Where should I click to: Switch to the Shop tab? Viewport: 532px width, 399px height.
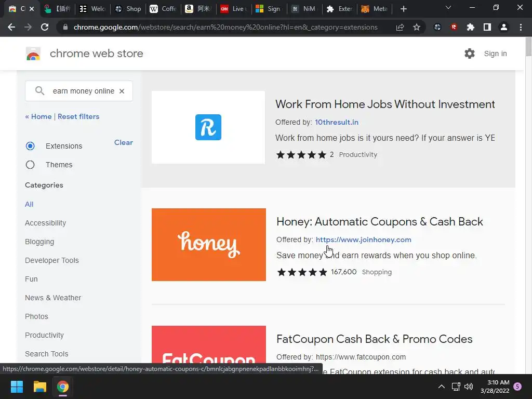(128, 9)
